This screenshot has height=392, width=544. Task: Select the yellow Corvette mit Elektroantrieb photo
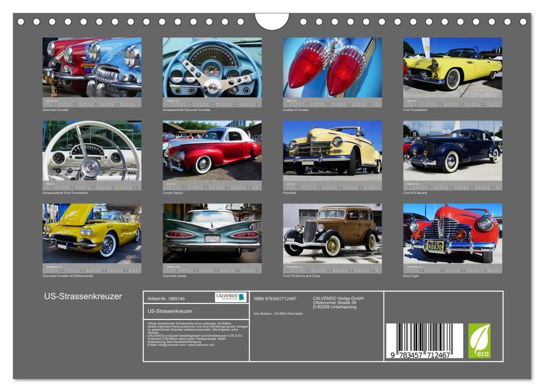pos(92,233)
